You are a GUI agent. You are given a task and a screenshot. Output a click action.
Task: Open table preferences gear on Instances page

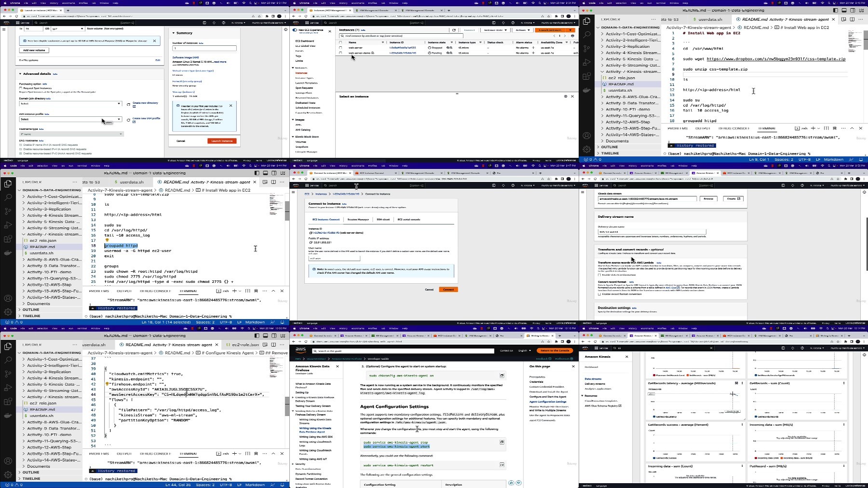pyautogui.click(x=572, y=36)
